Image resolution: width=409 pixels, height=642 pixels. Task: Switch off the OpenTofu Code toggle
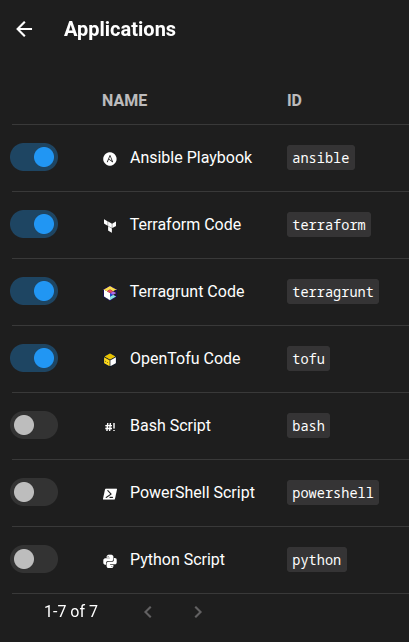click(x=34, y=358)
